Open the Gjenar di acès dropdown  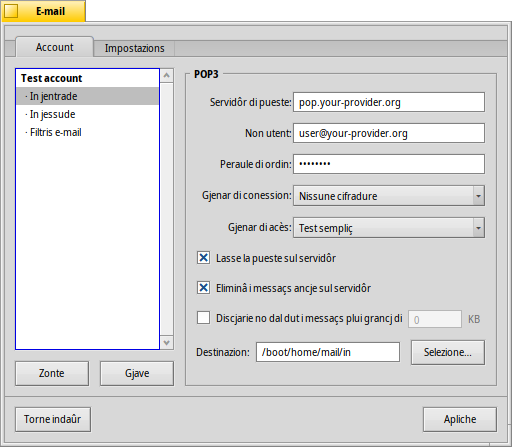click(389, 228)
